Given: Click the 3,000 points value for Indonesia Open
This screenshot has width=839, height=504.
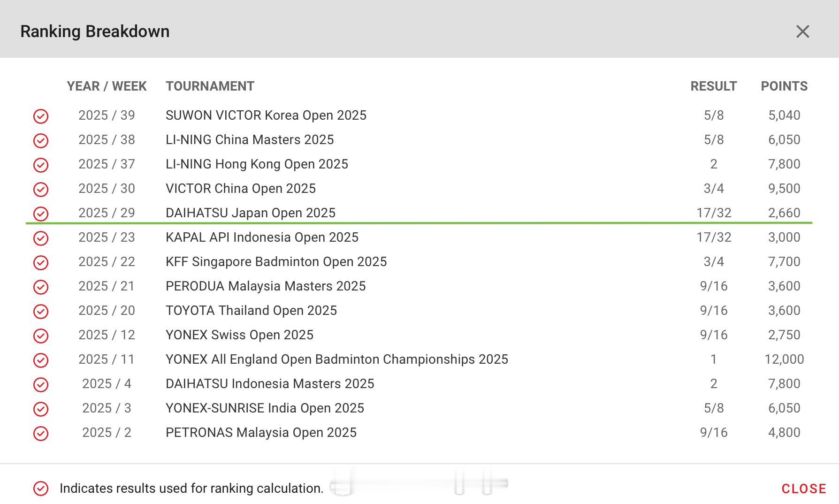Looking at the screenshot, I should point(784,237).
